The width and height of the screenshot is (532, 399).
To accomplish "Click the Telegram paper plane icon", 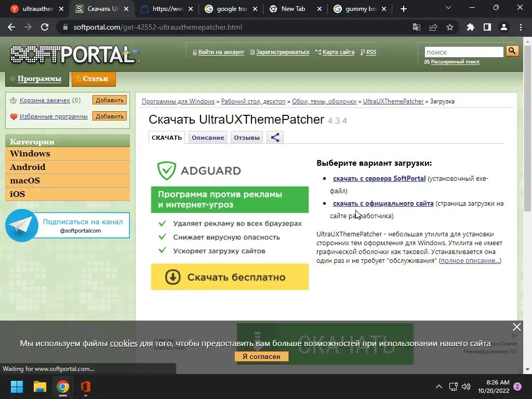I will (x=22, y=225).
